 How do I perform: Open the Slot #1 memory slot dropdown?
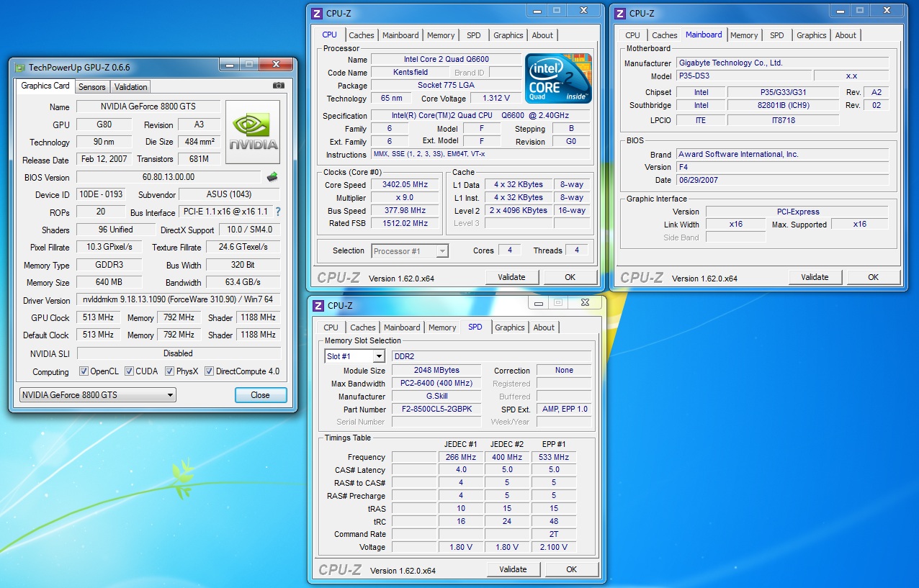[x=355, y=356]
